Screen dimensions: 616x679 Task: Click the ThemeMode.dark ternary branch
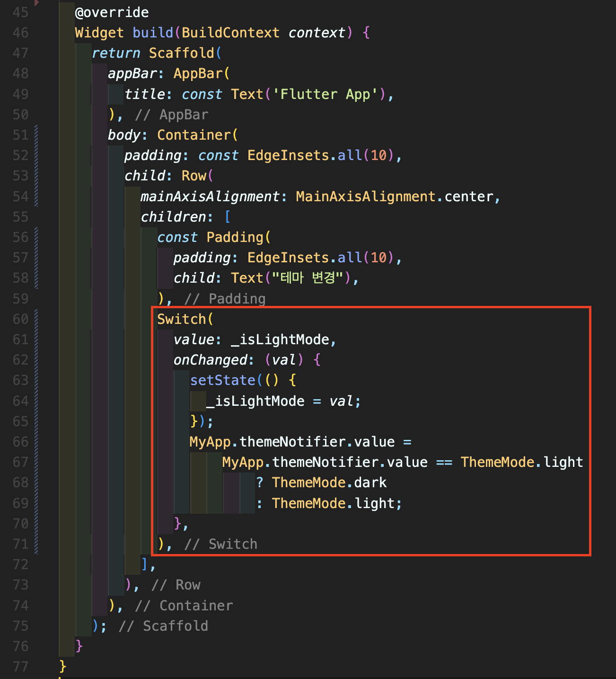329,482
